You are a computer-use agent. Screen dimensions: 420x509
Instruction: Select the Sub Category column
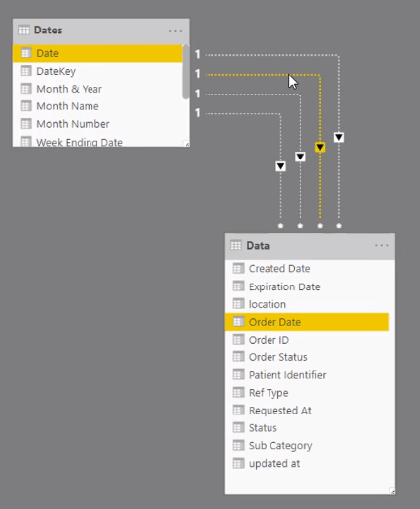pyautogui.click(x=307, y=445)
